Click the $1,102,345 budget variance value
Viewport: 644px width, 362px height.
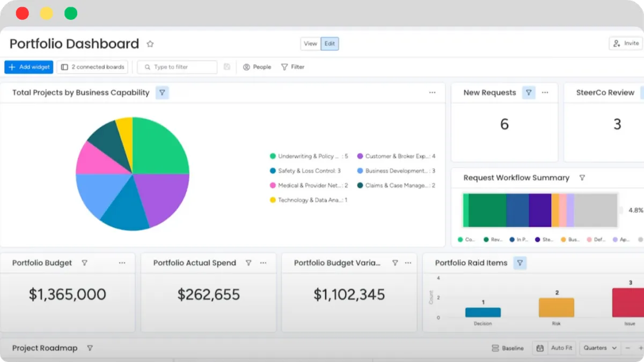(x=349, y=294)
